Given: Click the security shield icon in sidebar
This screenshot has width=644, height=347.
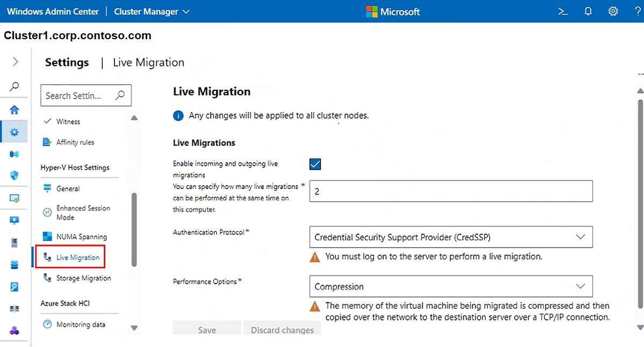Looking at the screenshot, I should (x=15, y=176).
